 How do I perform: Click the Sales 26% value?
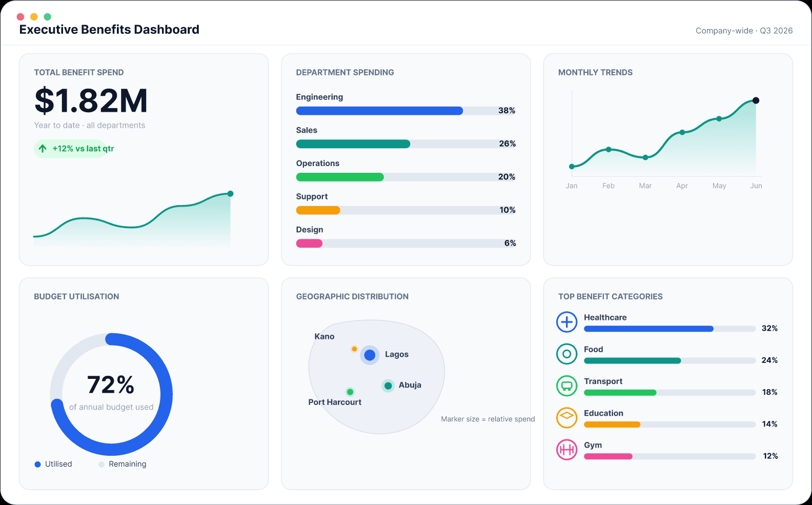[507, 144]
